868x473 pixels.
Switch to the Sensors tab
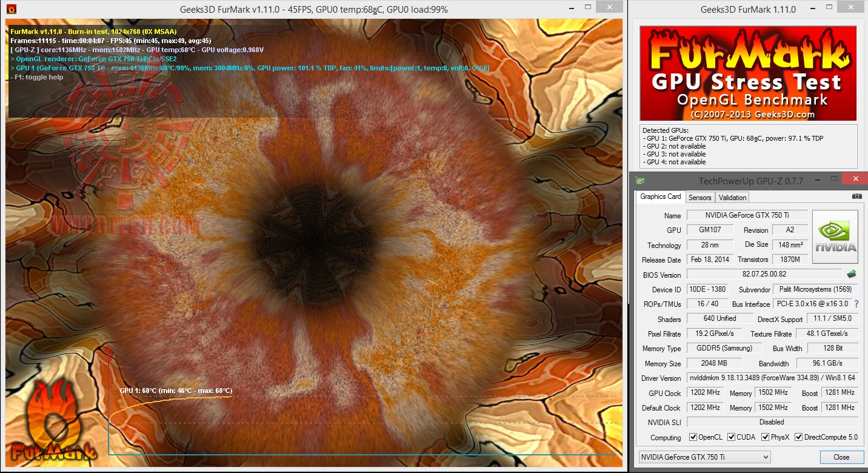pyautogui.click(x=700, y=197)
